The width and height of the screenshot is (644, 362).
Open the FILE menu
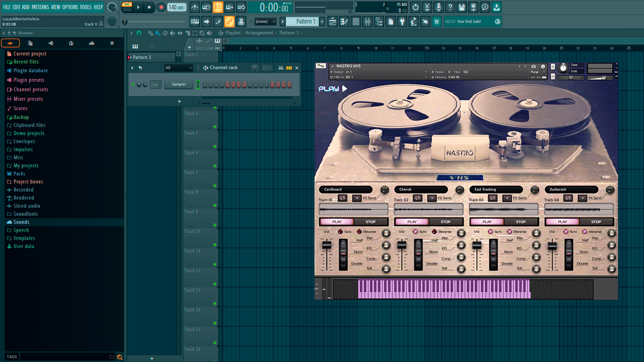point(7,7)
